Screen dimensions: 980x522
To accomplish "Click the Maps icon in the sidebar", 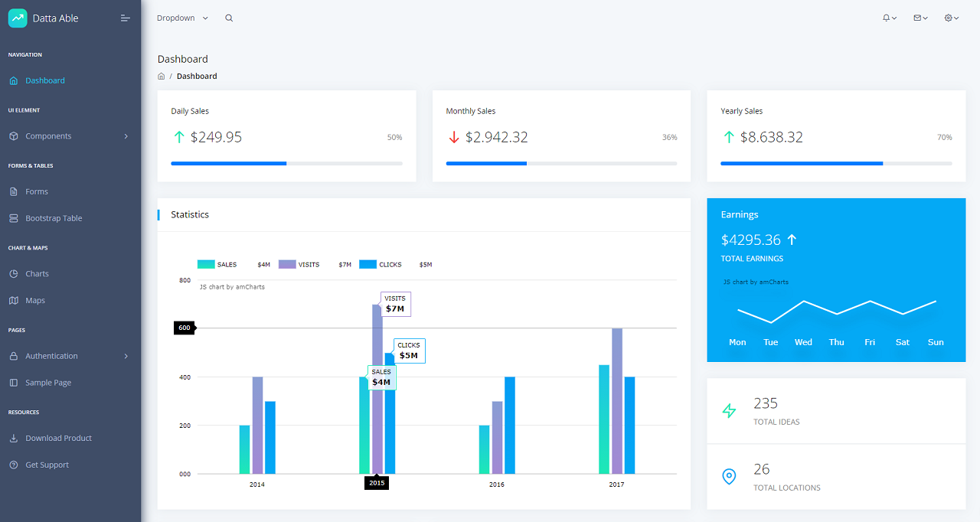I will [x=14, y=300].
